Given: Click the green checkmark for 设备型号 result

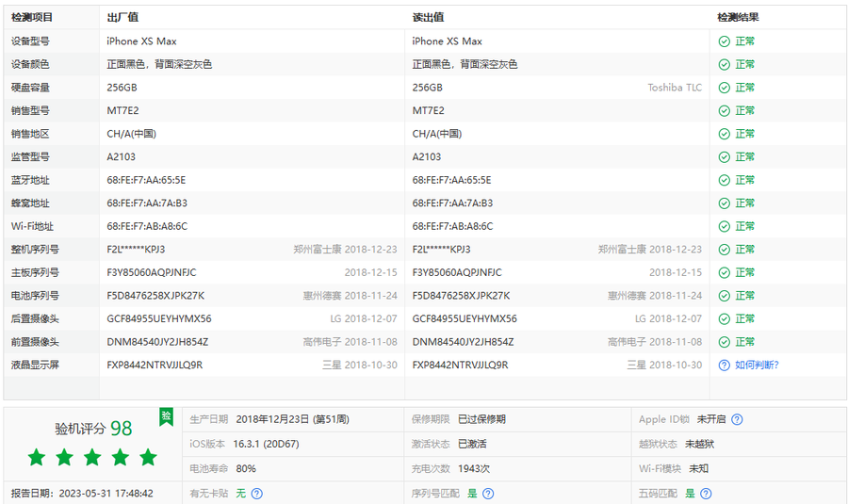Looking at the screenshot, I should pyautogui.click(x=724, y=41).
